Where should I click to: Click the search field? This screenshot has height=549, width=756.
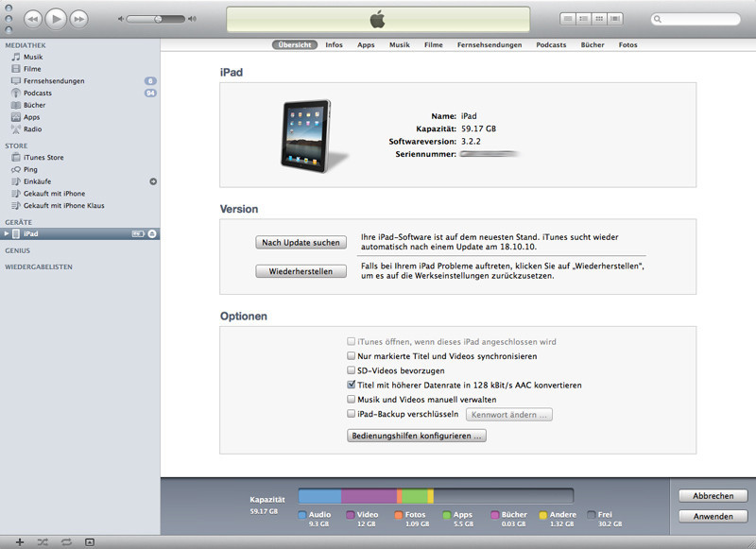pos(696,19)
